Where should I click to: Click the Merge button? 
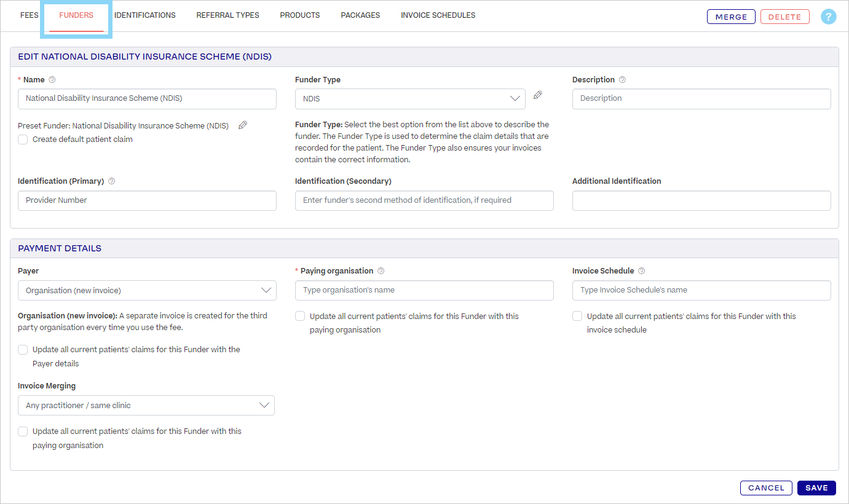(x=731, y=17)
